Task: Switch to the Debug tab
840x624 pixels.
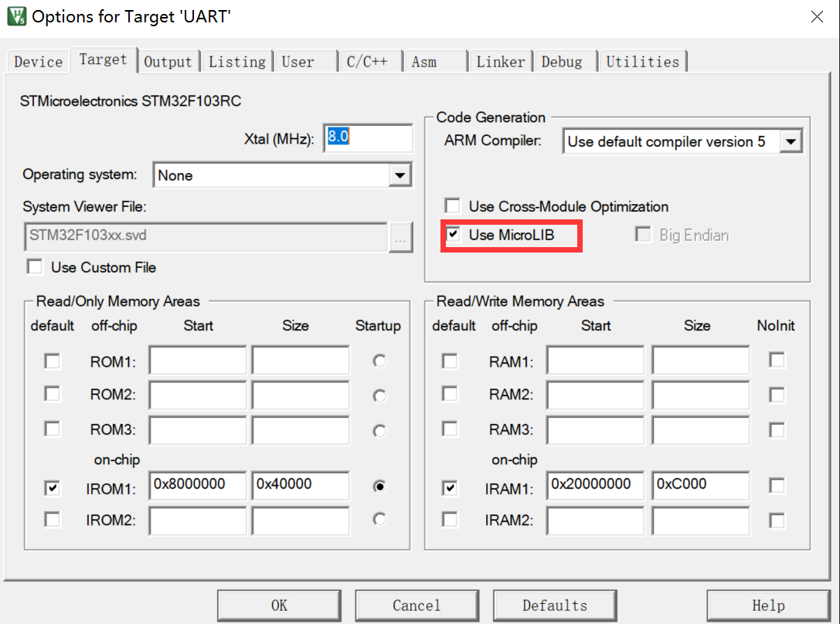Action: [565, 62]
